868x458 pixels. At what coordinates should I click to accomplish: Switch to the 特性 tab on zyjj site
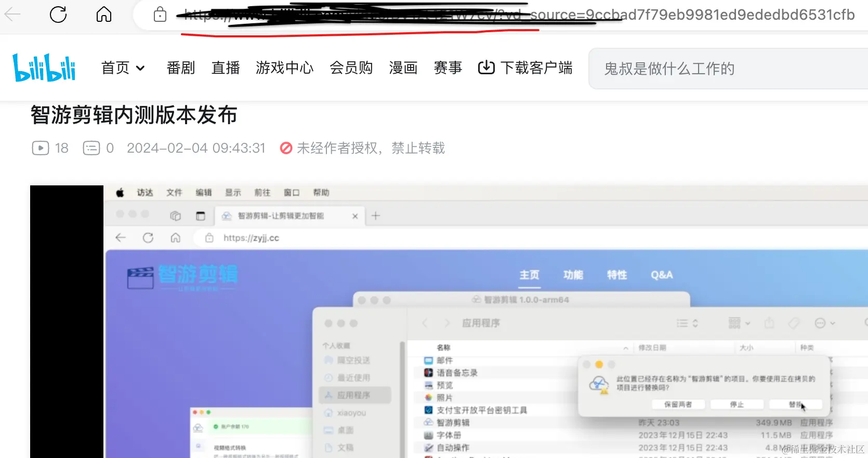617,275
